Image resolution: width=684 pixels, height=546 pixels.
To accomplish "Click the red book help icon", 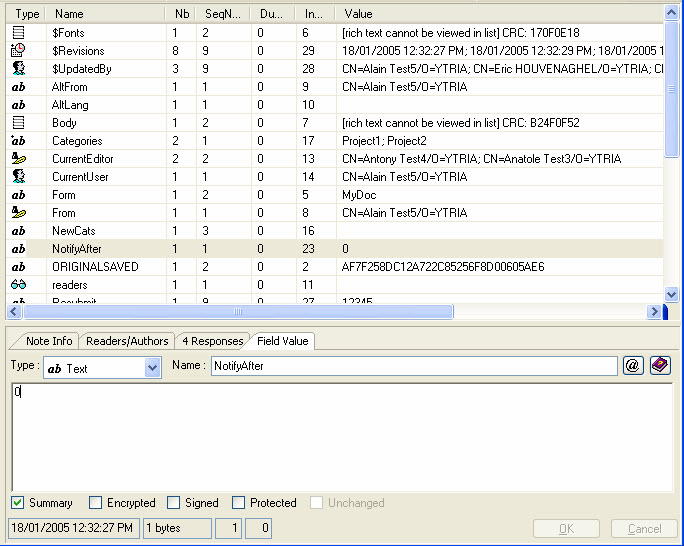I will tap(660, 367).
